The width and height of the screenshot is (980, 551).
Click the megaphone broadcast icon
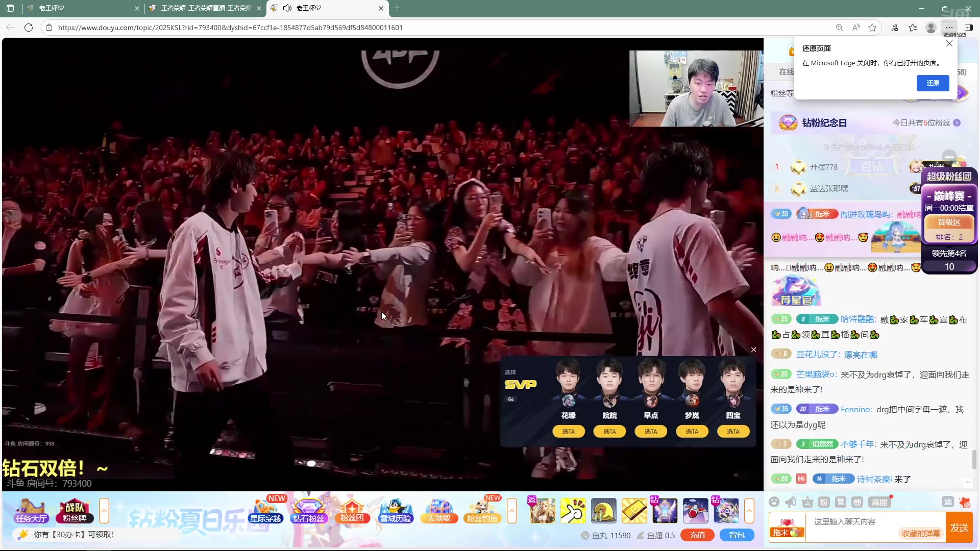pos(791,502)
